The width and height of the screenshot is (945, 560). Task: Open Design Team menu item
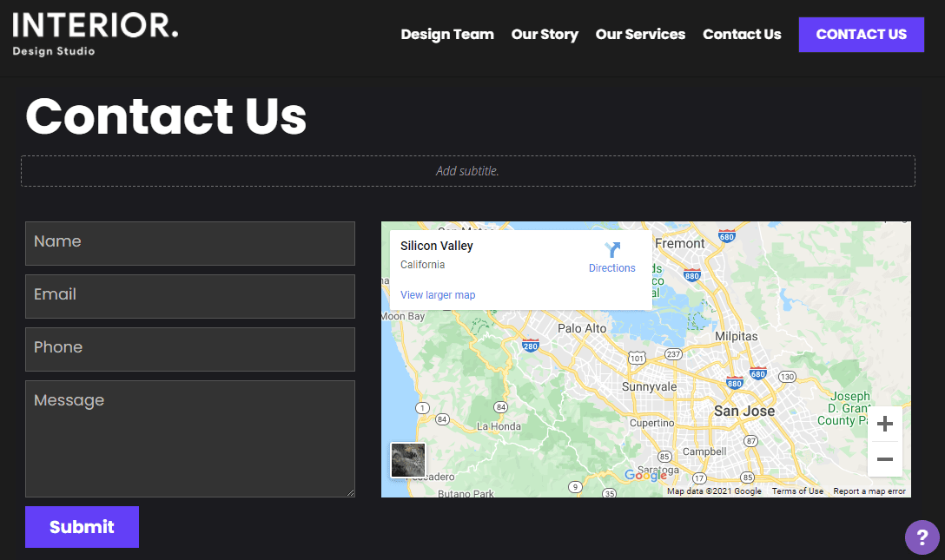point(447,35)
